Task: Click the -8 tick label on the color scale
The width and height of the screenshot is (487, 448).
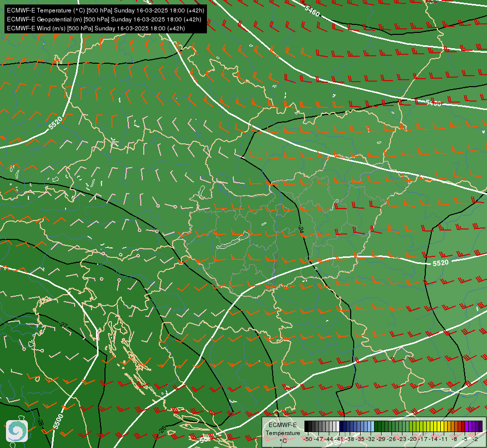Action: 454,439
